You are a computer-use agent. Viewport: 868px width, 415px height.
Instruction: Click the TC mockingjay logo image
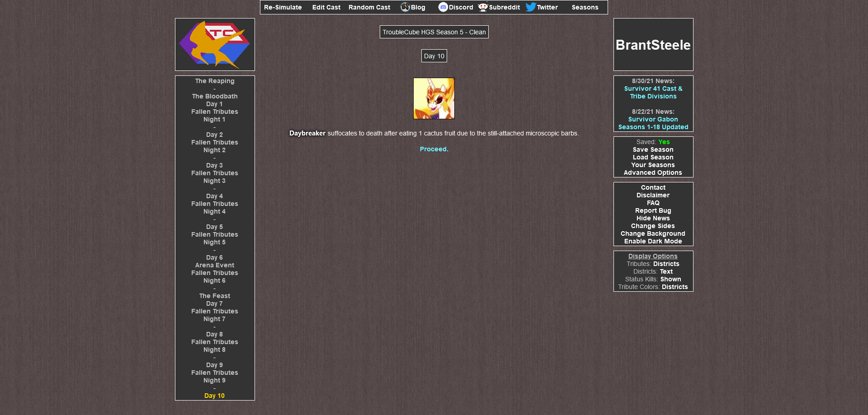pos(215,44)
